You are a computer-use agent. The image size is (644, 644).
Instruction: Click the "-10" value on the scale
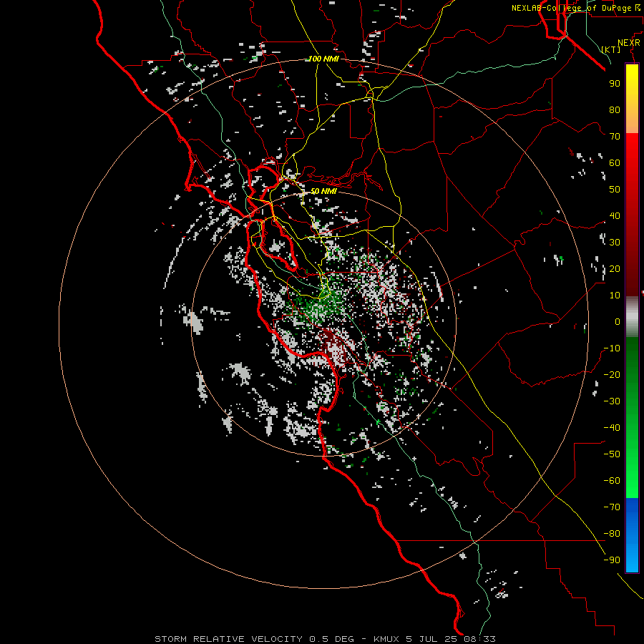(x=612, y=348)
